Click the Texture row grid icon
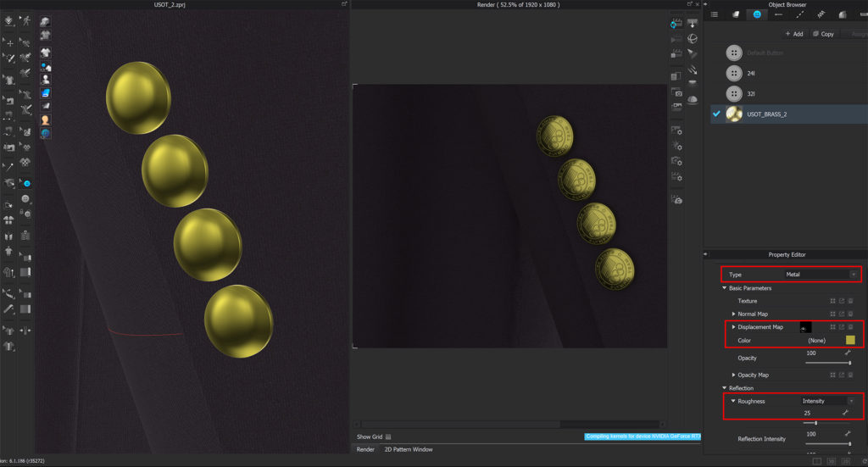This screenshot has height=467, width=868. click(x=832, y=301)
